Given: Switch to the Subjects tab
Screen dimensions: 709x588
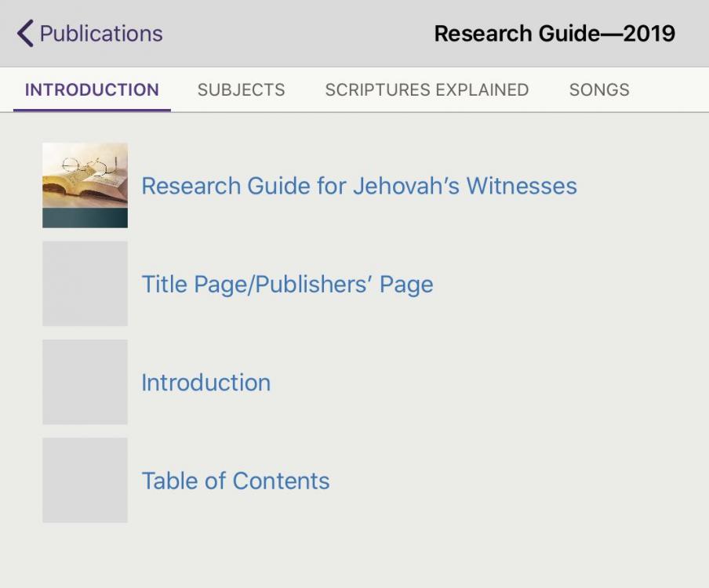Looking at the screenshot, I should [x=241, y=89].
